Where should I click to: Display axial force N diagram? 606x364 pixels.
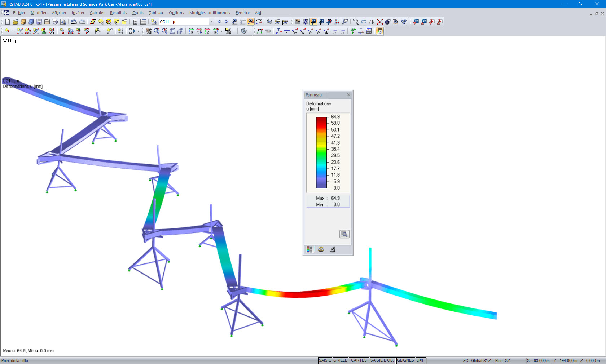(287, 31)
